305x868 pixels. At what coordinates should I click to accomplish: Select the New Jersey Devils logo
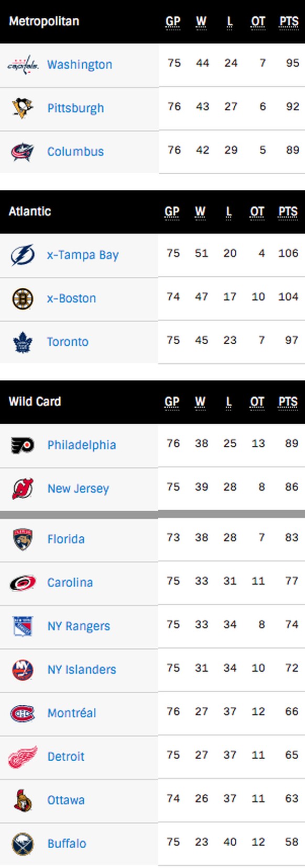click(23, 488)
